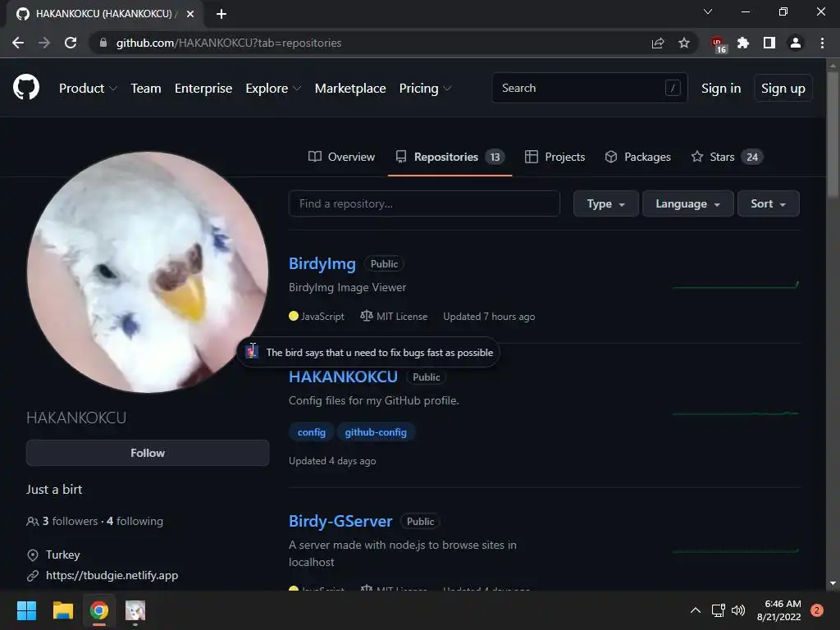Image resolution: width=840 pixels, height=630 pixels.
Task: Switch to the Overview tab
Action: pyautogui.click(x=341, y=157)
